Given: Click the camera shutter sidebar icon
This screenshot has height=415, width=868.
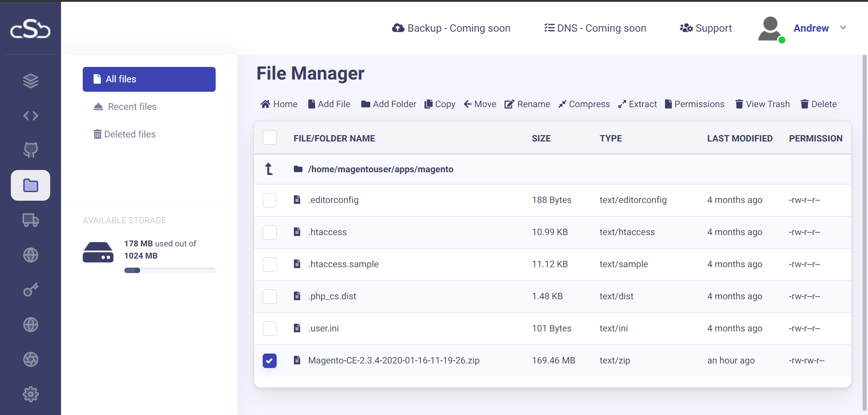Looking at the screenshot, I should pos(30,359).
